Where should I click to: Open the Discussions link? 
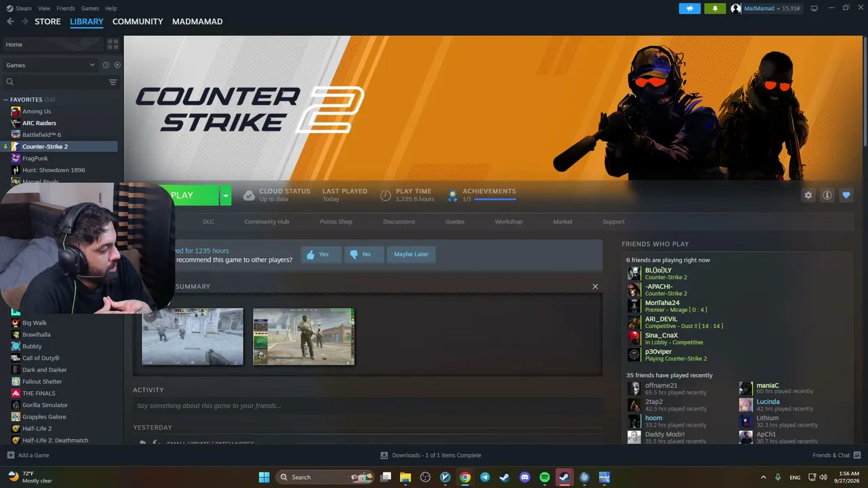coord(399,222)
